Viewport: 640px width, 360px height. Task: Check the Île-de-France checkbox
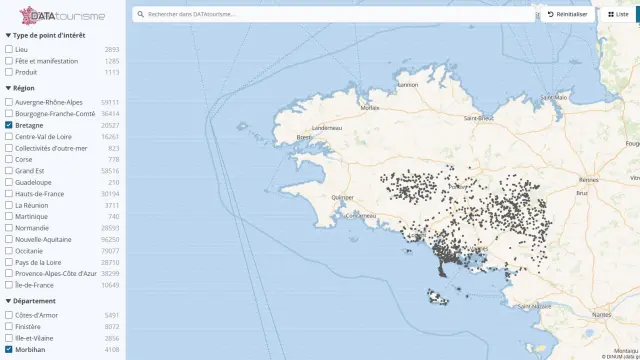9,285
